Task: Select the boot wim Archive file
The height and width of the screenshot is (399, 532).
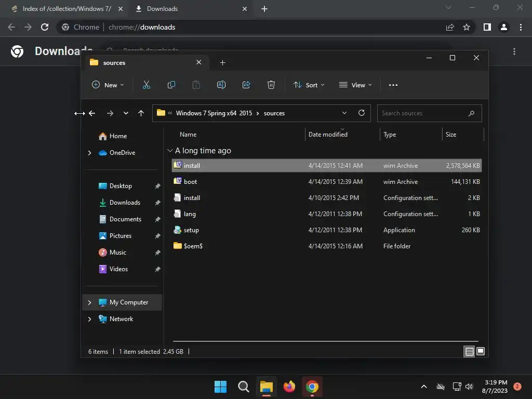Action: [327, 181]
